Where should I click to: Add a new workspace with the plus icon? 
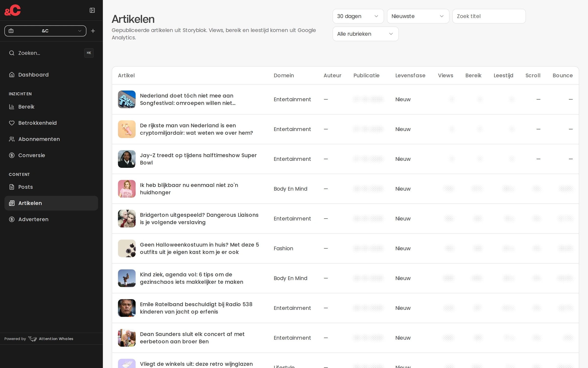point(93,31)
